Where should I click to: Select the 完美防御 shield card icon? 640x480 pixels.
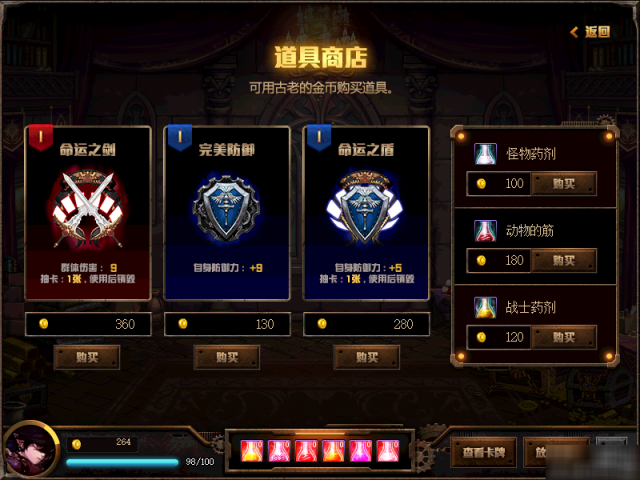click(227, 208)
